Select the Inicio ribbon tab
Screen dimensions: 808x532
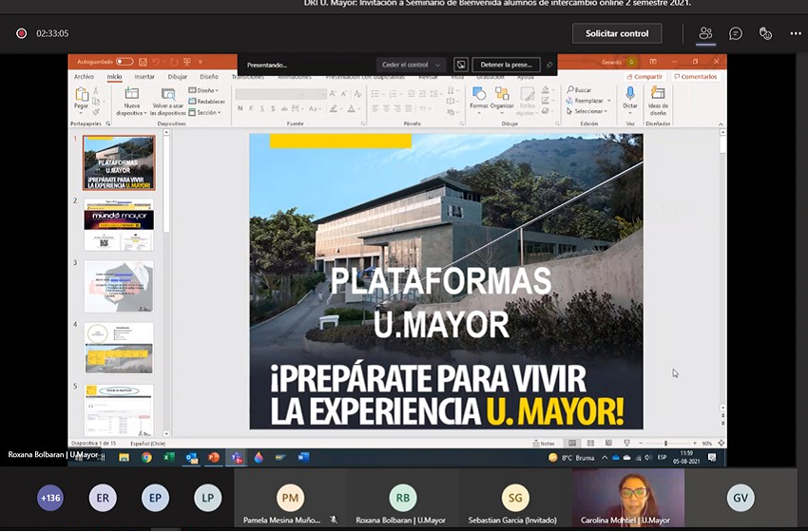tap(114, 77)
